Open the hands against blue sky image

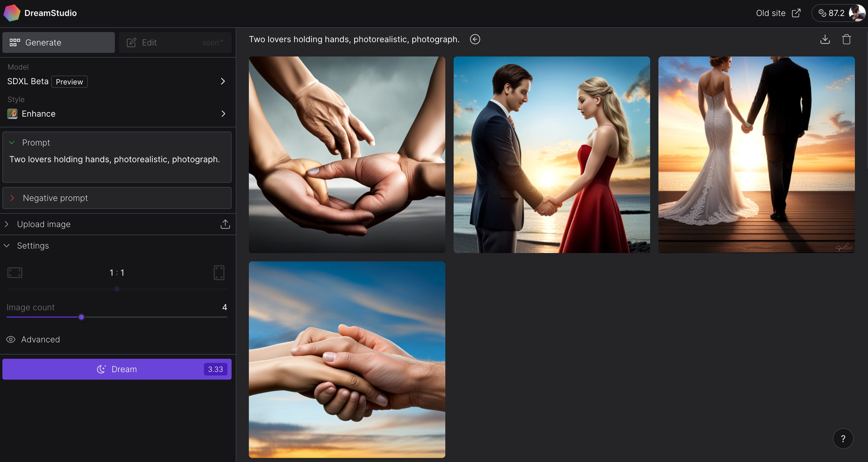point(347,360)
